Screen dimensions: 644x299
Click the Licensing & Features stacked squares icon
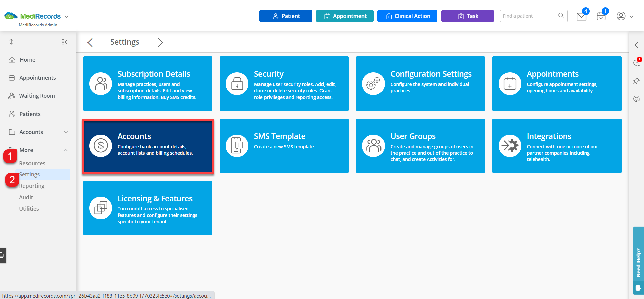[101, 208]
